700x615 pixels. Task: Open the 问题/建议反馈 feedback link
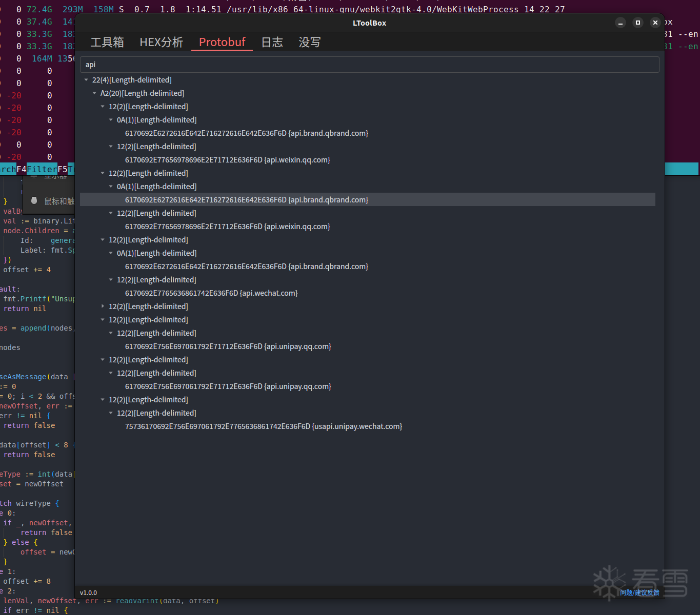639,592
